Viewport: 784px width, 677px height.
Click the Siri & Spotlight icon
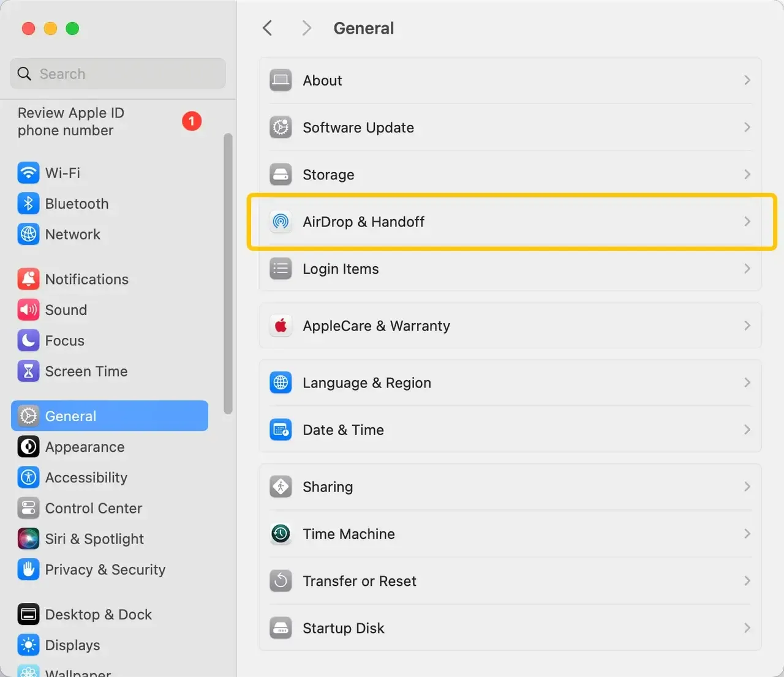click(28, 539)
